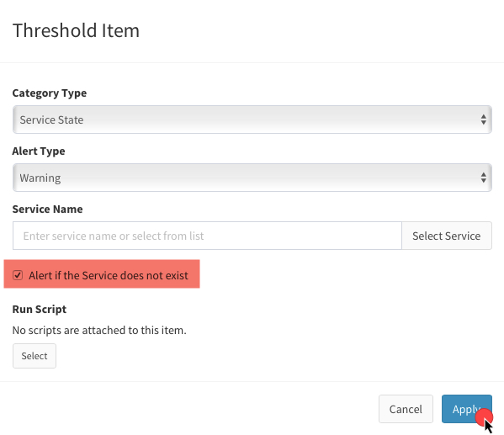Image resolution: width=504 pixels, height=435 pixels.
Task: Select the 'Warning' value text
Action: [40, 178]
